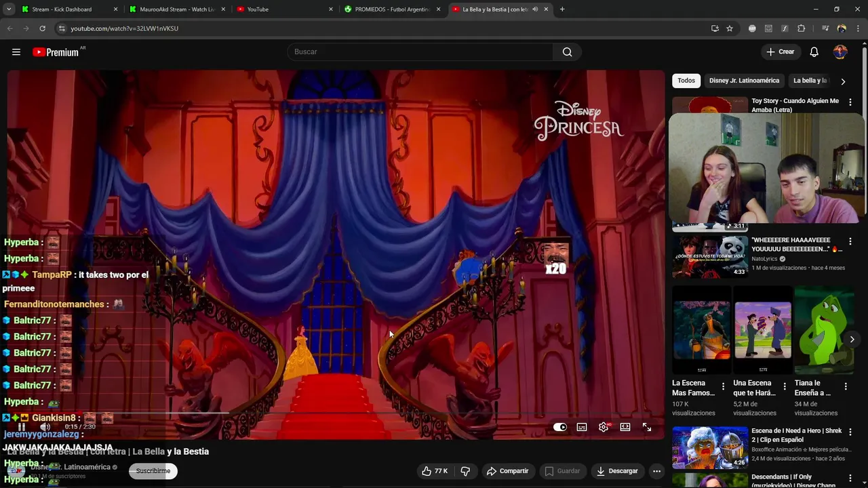
Task: View site information icon in address bar
Action: click(x=62, y=28)
